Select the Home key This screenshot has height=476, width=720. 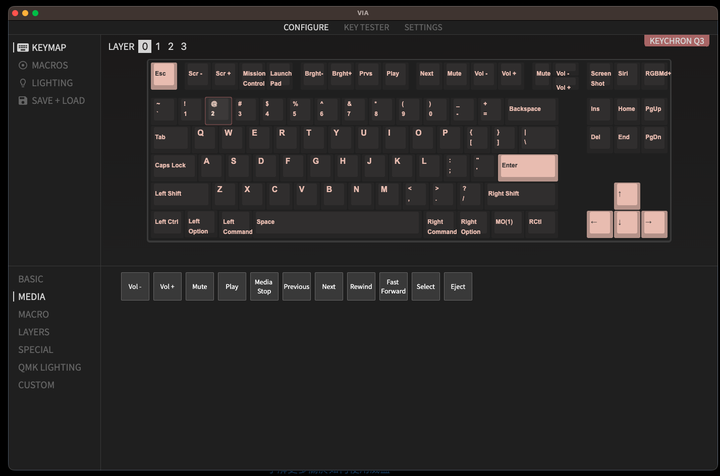[x=627, y=110]
